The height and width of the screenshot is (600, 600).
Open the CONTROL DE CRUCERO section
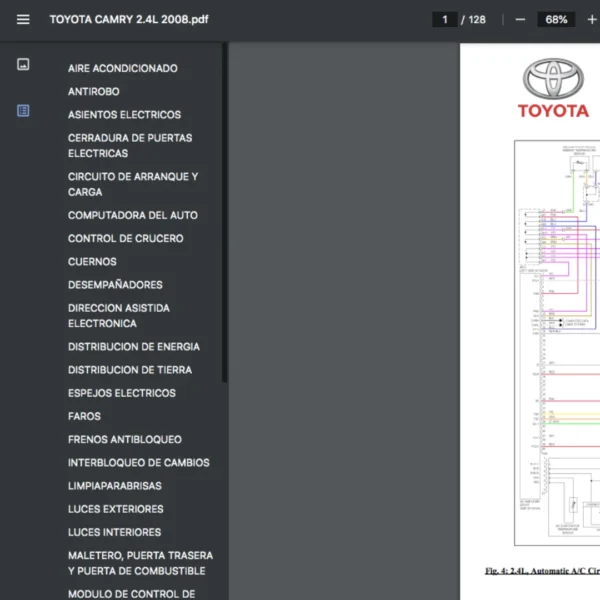125,238
